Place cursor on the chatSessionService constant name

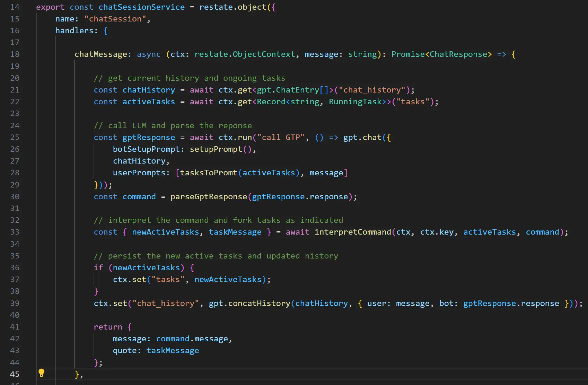click(141, 7)
